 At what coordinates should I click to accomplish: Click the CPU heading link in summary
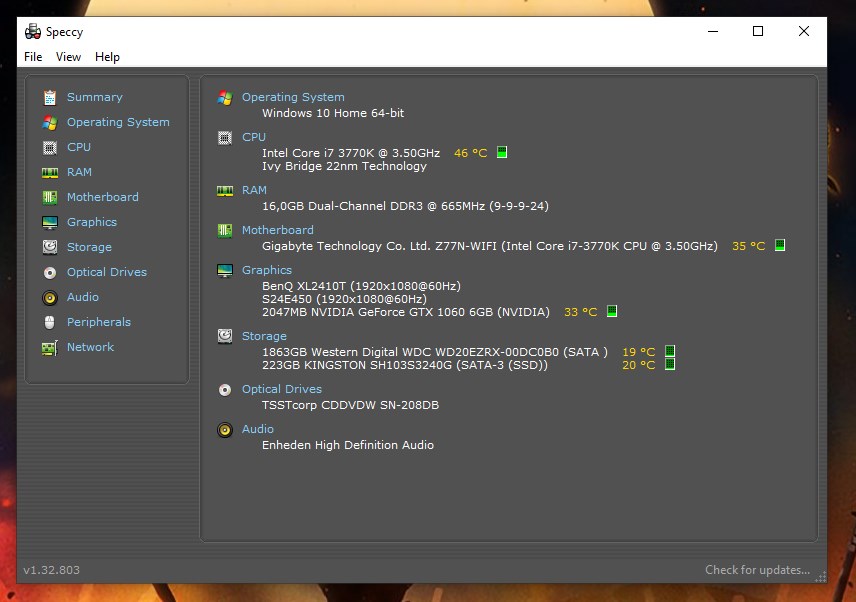[254, 137]
